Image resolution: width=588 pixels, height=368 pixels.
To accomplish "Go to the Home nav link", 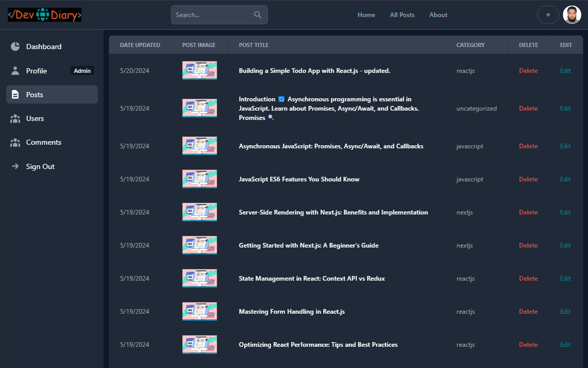I will [x=366, y=15].
